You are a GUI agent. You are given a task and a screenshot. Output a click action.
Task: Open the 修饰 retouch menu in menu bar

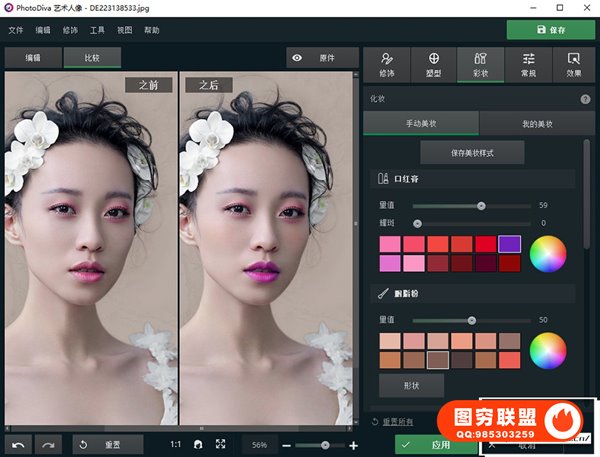70,30
